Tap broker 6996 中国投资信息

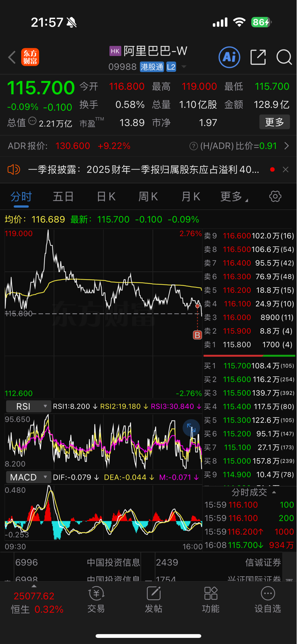(x=77, y=562)
